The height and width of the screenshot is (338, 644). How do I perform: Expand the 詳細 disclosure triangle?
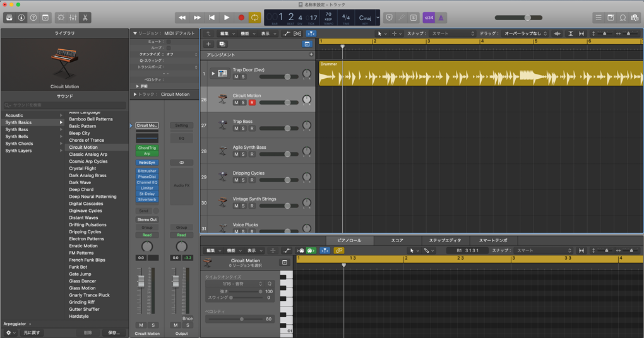137,86
